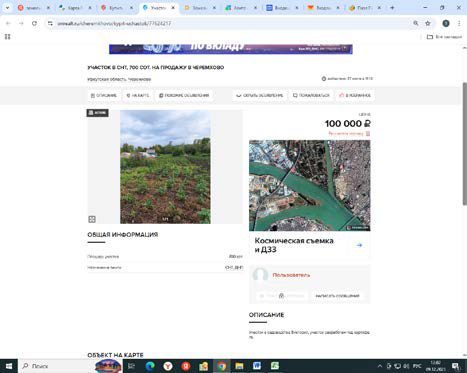Open 'Пользователь' seller profile link
The width and height of the screenshot is (467, 373).
point(291,275)
